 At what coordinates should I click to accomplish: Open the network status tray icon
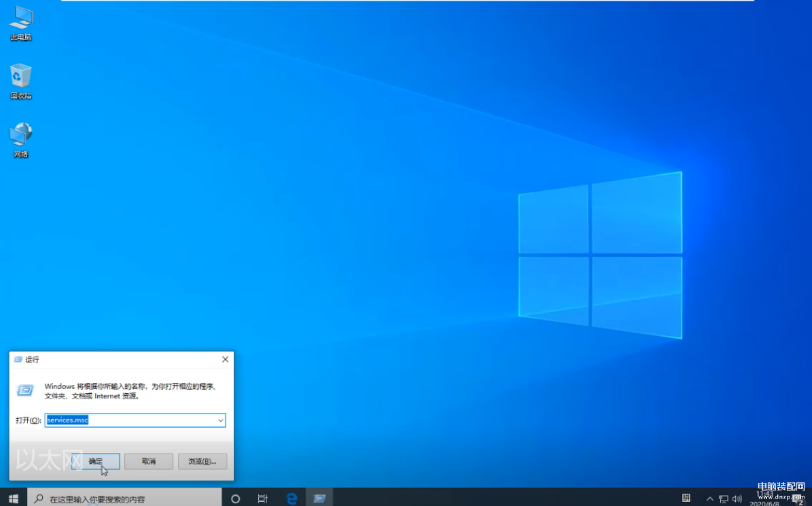point(724,499)
